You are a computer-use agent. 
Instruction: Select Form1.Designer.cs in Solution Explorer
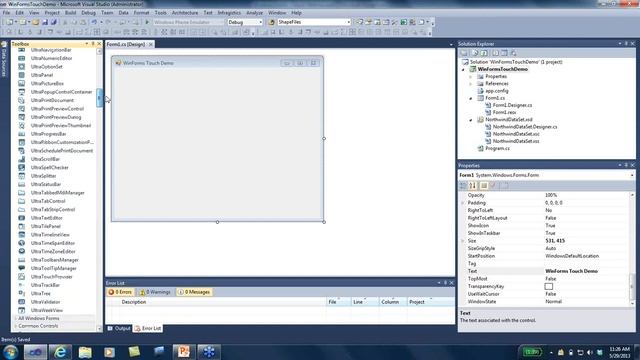[x=512, y=105]
